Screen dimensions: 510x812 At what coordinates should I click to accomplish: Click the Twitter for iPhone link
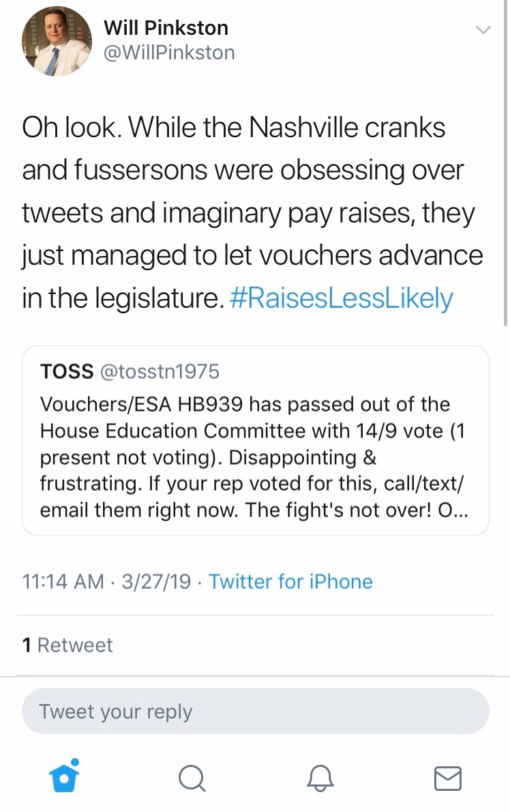point(290,582)
